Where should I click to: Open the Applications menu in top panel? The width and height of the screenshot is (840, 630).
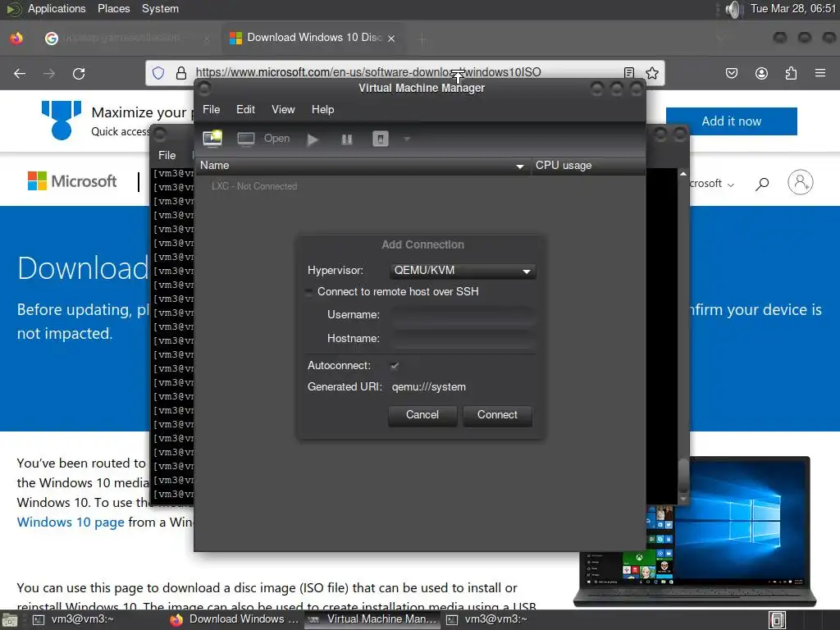point(57,8)
